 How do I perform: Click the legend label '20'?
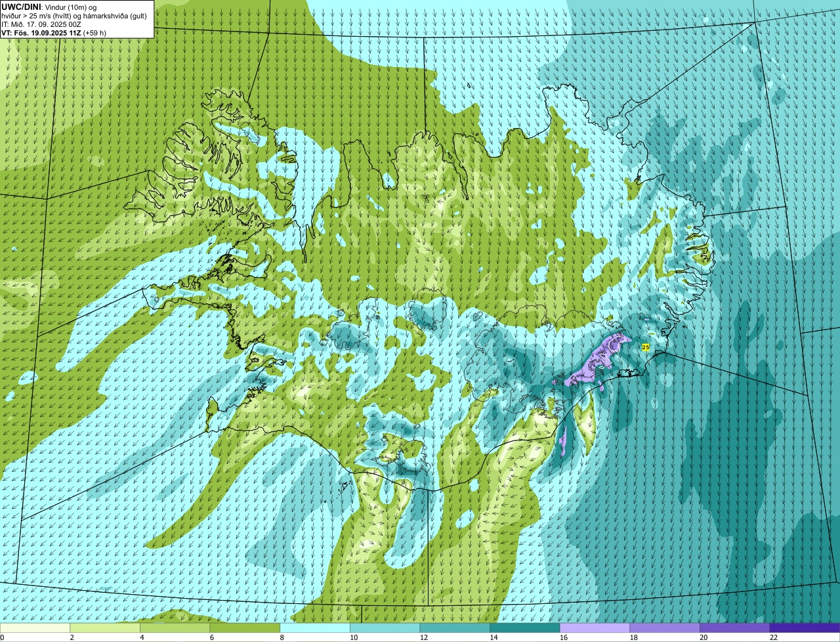click(703, 637)
